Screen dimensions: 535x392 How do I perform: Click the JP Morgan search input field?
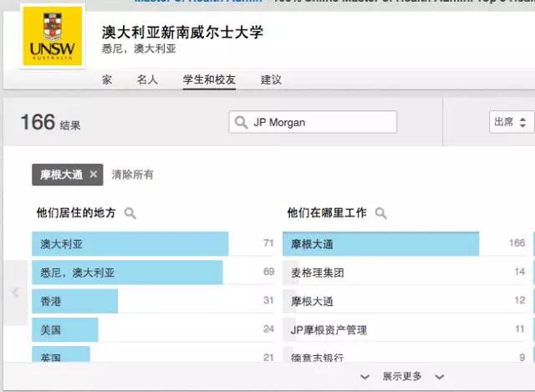tap(322, 122)
